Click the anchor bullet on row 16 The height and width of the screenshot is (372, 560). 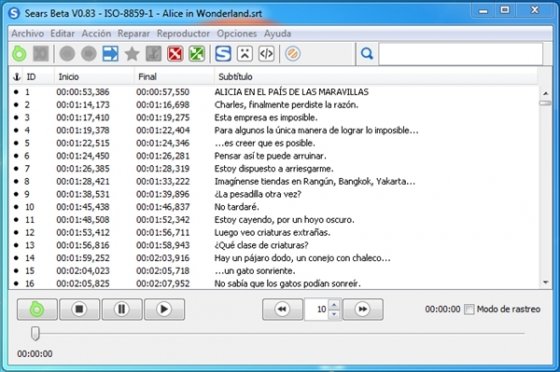coord(16,283)
